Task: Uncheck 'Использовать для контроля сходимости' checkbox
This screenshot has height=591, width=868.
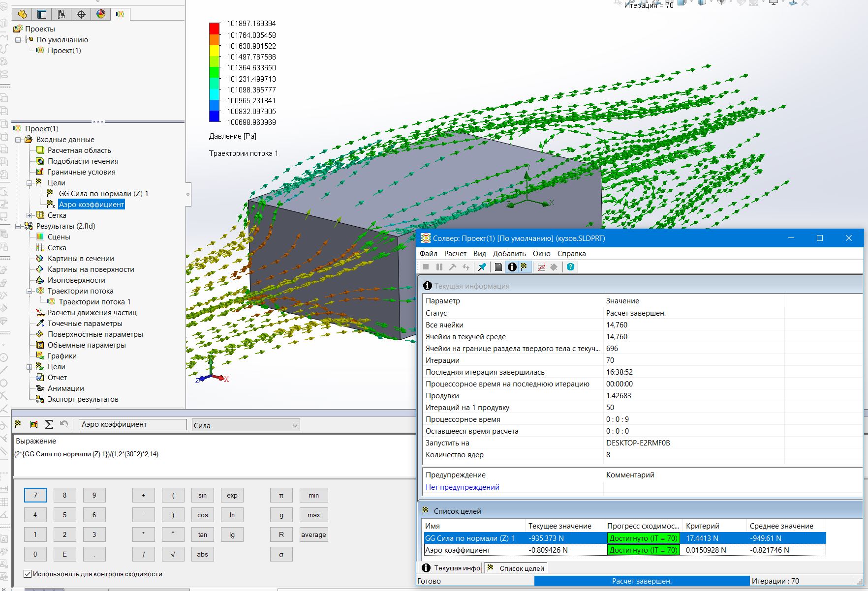Action: (x=28, y=574)
